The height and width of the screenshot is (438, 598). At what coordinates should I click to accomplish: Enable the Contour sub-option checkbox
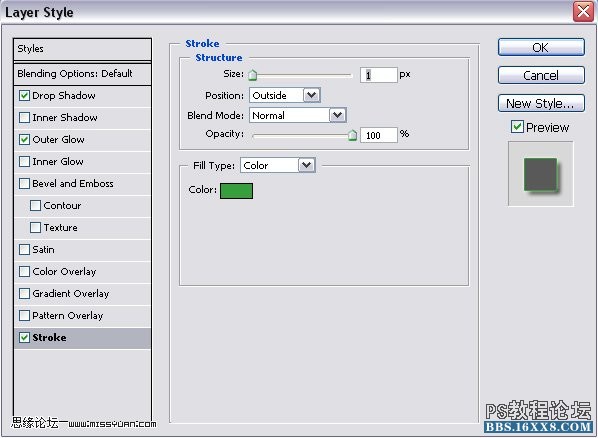(35, 206)
